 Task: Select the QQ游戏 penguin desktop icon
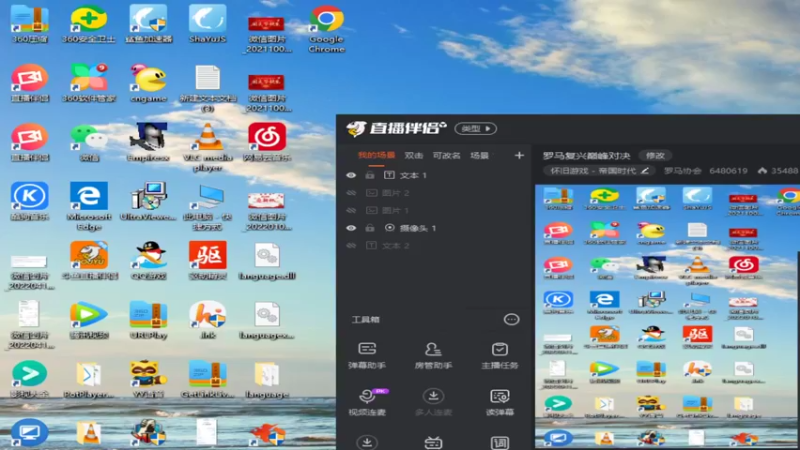coord(148,261)
